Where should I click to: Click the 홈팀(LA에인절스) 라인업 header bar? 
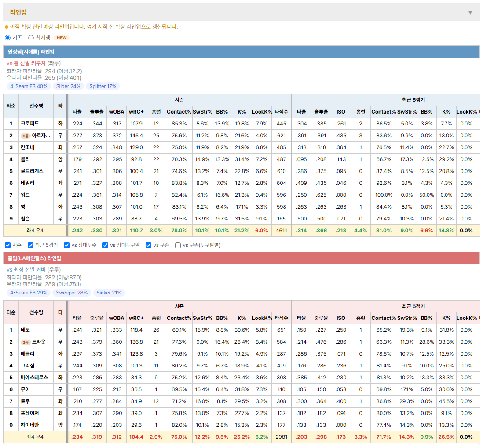coord(241,258)
